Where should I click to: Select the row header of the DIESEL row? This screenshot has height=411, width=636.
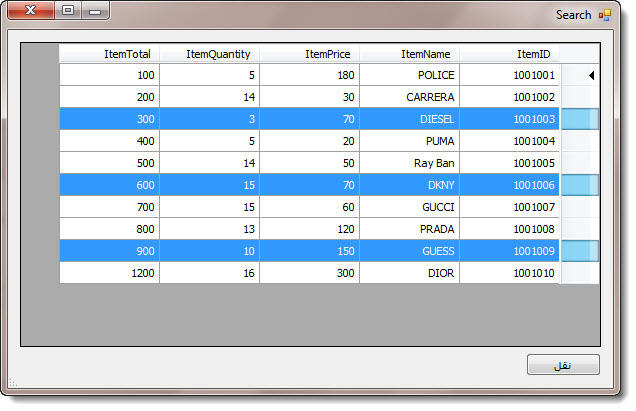click(x=580, y=119)
